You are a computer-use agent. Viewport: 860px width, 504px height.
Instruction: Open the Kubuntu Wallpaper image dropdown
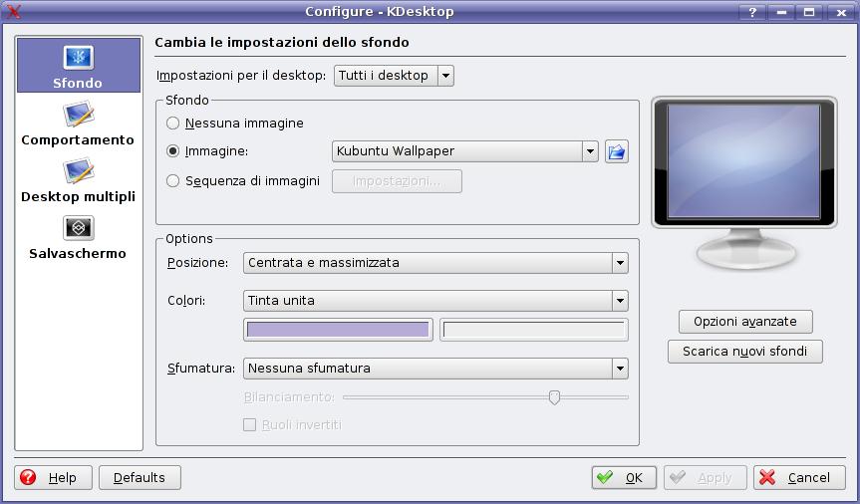pos(464,151)
